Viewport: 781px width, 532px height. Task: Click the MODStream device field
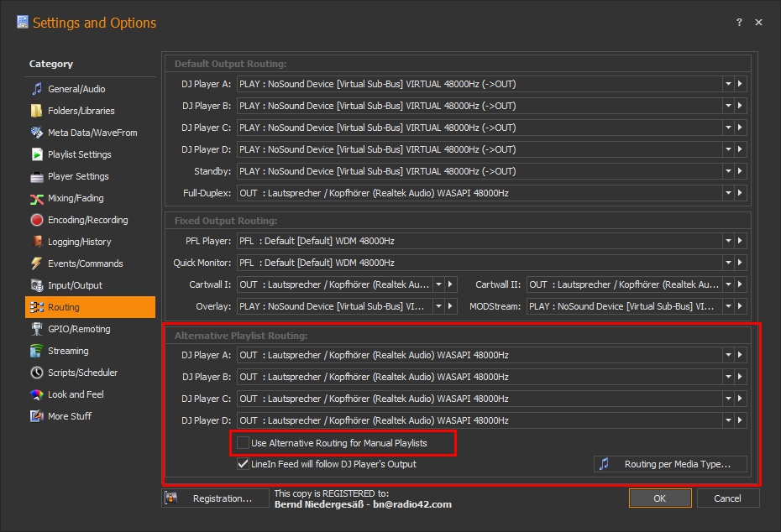coord(625,306)
